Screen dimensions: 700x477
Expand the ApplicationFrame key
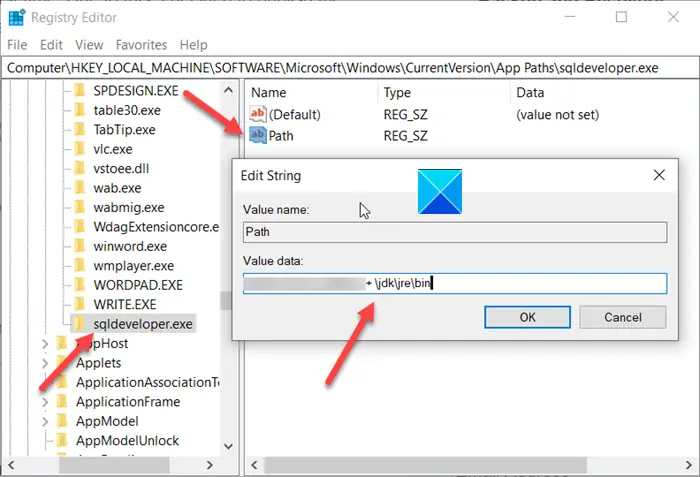point(45,402)
